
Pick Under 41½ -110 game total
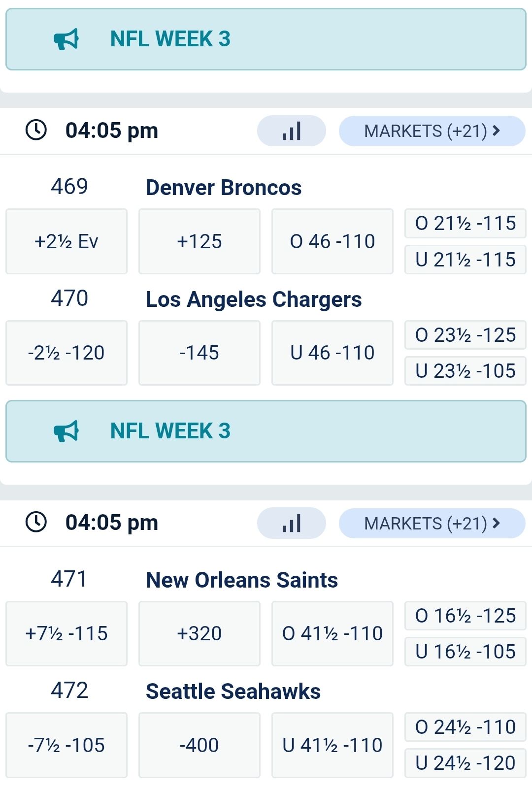click(332, 745)
